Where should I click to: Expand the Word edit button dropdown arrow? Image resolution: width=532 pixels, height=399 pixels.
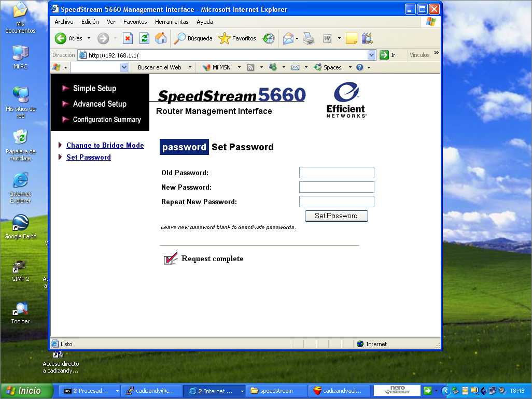click(339, 38)
